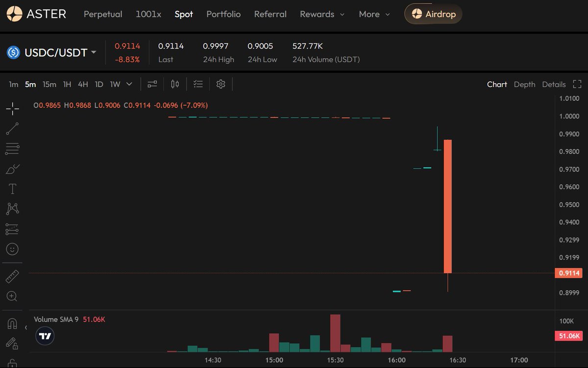588x368 pixels.
Task: Open the indicators list icon
Action: (198, 84)
